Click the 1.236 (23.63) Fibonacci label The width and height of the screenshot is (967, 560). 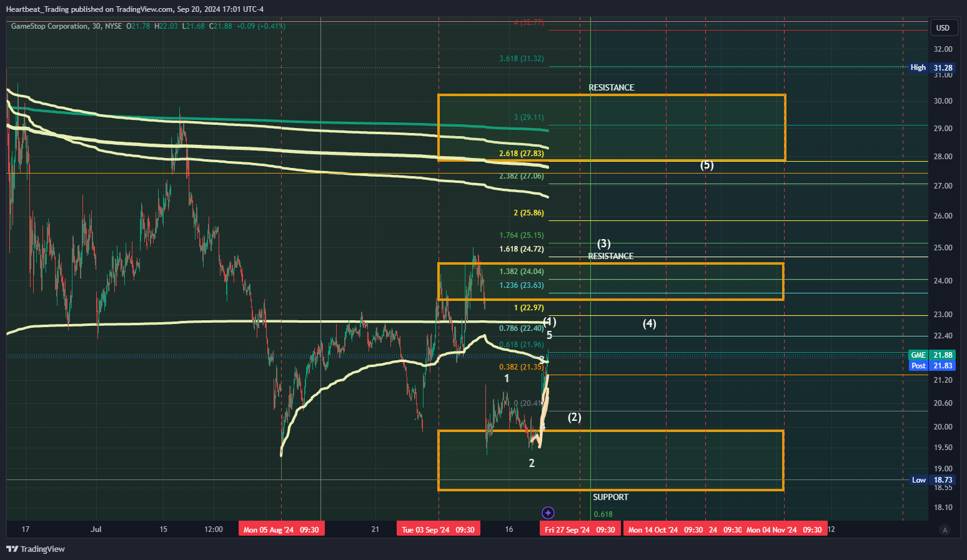(x=522, y=285)
